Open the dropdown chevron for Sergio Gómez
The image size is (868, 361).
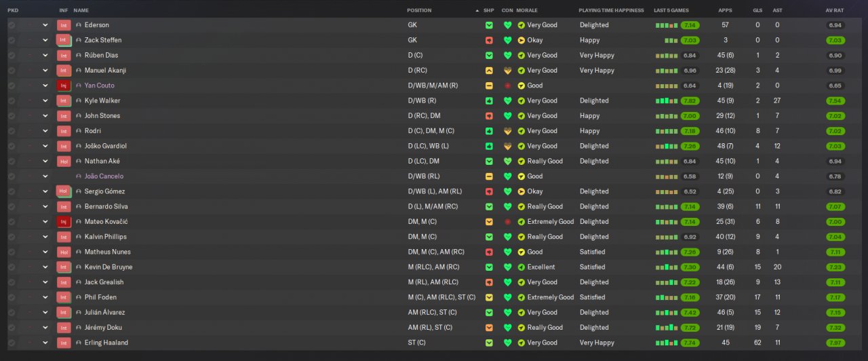tap(45, 191)
